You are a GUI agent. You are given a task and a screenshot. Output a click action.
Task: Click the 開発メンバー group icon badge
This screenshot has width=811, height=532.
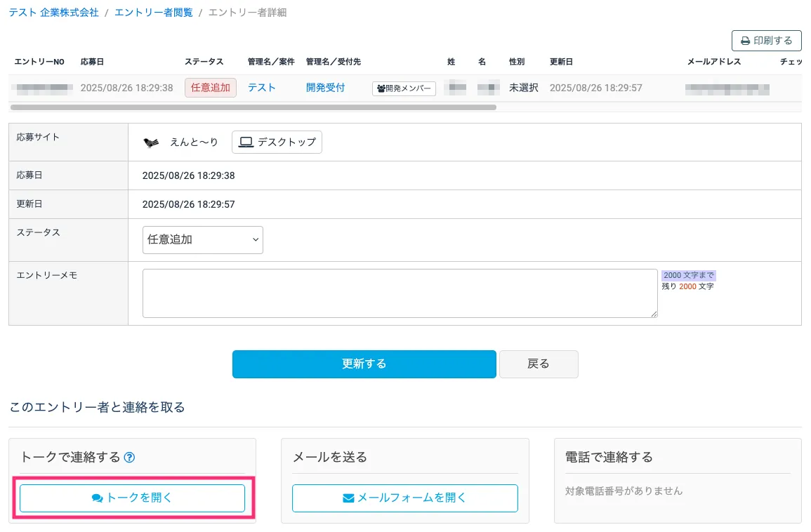click(x=404, y=88)
